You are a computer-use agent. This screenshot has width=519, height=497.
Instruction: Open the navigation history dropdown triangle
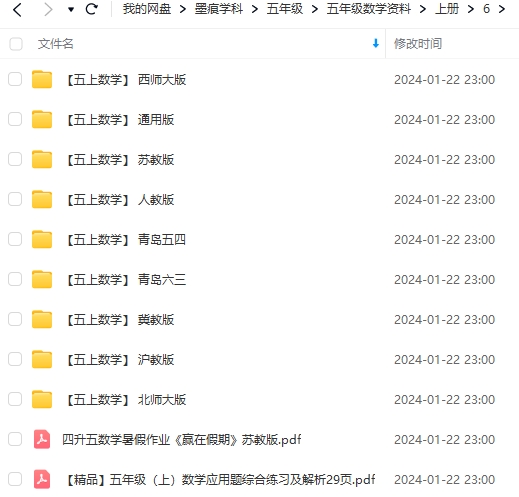click(x=71, y=10)
